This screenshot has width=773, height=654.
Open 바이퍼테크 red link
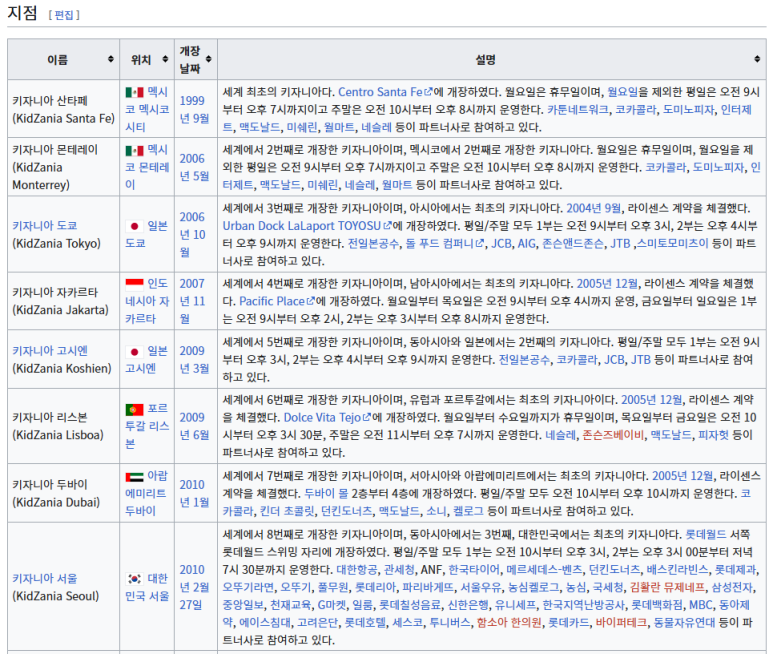[621, 622]
